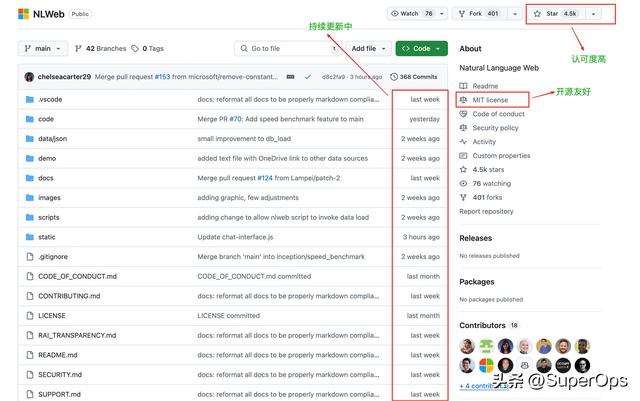Open the code folder
The width and height of the screenshot is (640, 401).
[46, 119]
